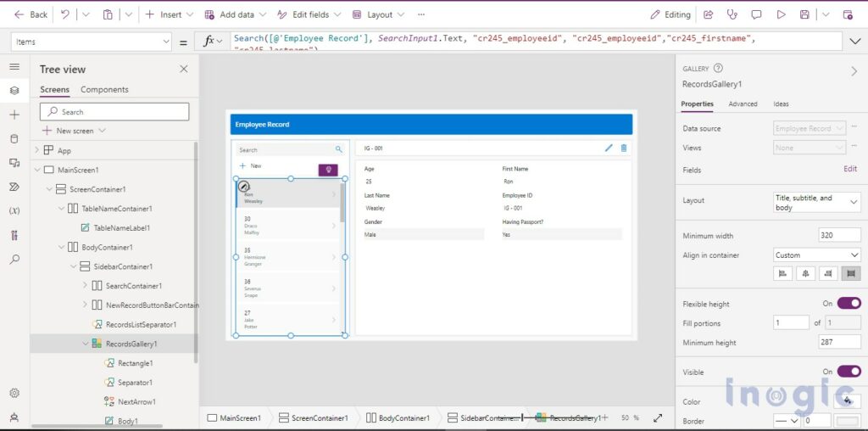868x431 pixels.
Task: Click the Tree view search field
Action: pos(114,112)
